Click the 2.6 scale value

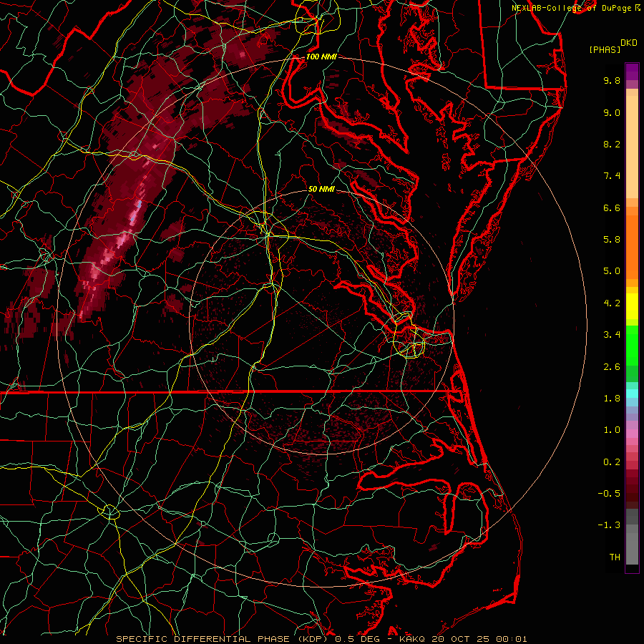tap(612, 367)
